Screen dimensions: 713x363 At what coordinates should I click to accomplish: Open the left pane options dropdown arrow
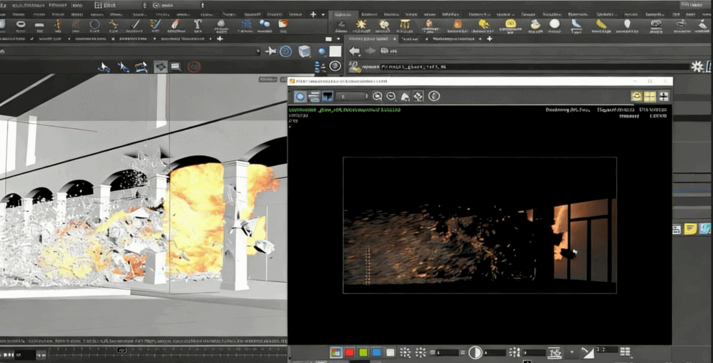[338, 39]
